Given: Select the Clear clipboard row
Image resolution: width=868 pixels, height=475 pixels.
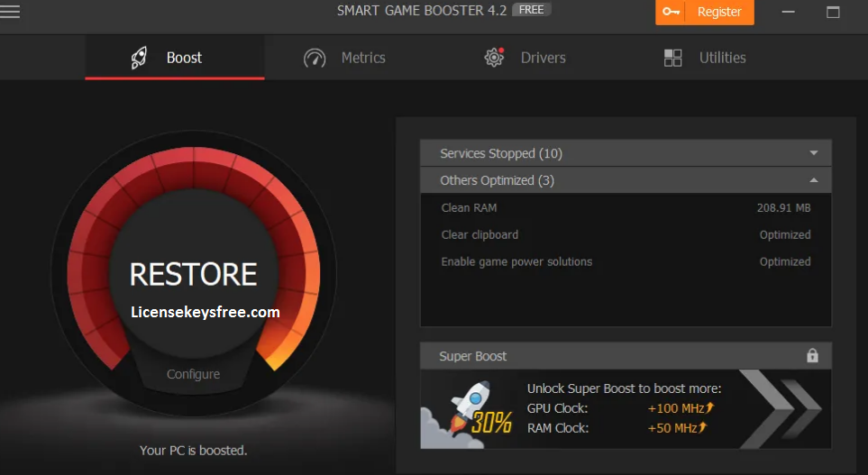Looking at the screenshot, I should click(x=626, y=234).
